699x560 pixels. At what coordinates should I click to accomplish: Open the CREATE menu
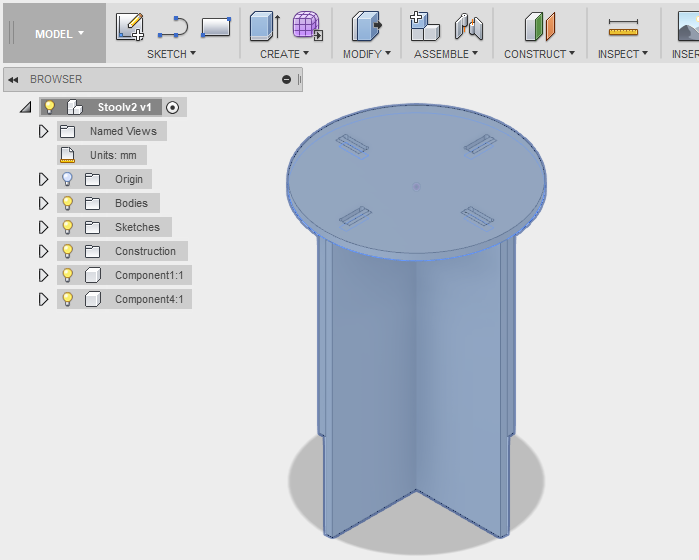[284, 54]
